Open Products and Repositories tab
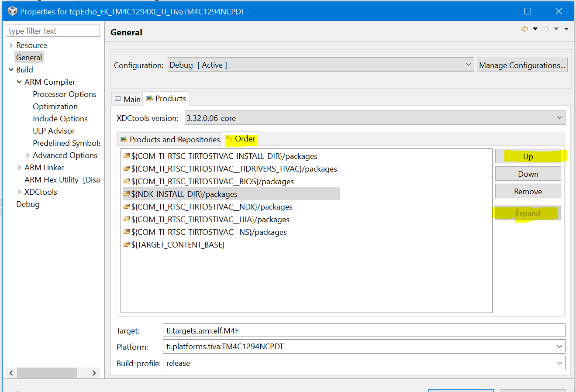Image resolution: width=576 pixels, height=392 pixels. [170, 139]
